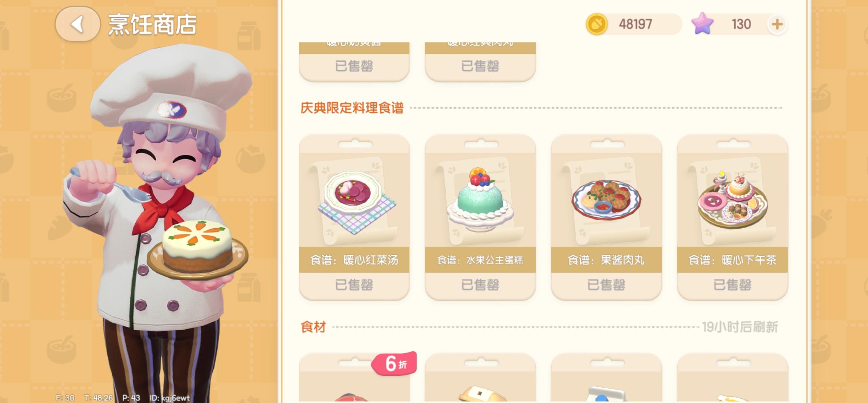This screenshot has height=403, width=868.
Task: Tap the 6折 discount badge
Action: 395,364
